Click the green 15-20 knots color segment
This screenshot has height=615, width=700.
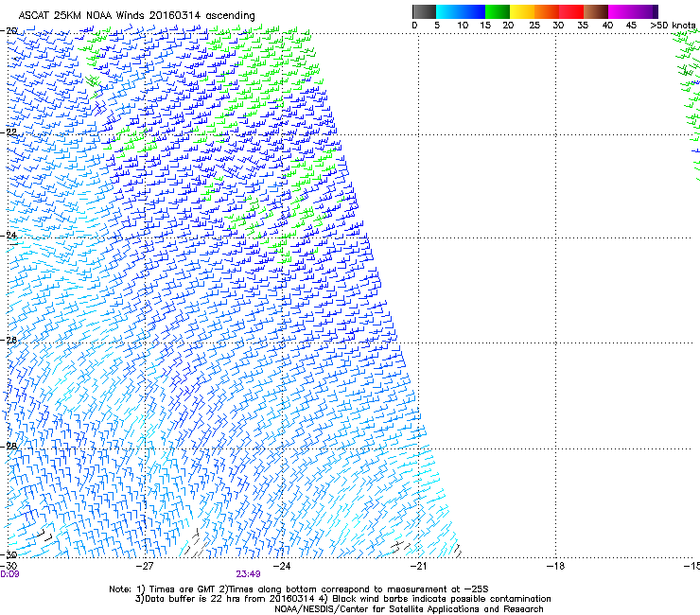[x=498, y=11]
